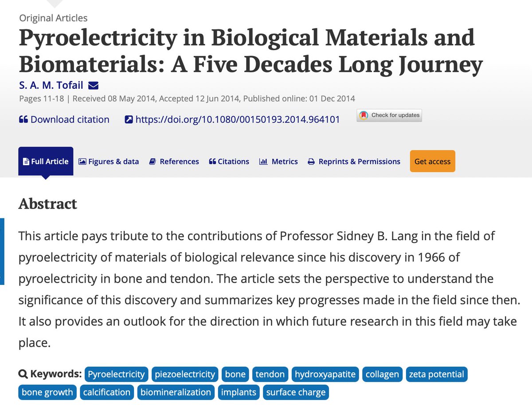The width and height of the screenshot is (532, 411).
Task: Click the picture icon for Figures & data
Action: pyautogui.click(x=82, y=162)
